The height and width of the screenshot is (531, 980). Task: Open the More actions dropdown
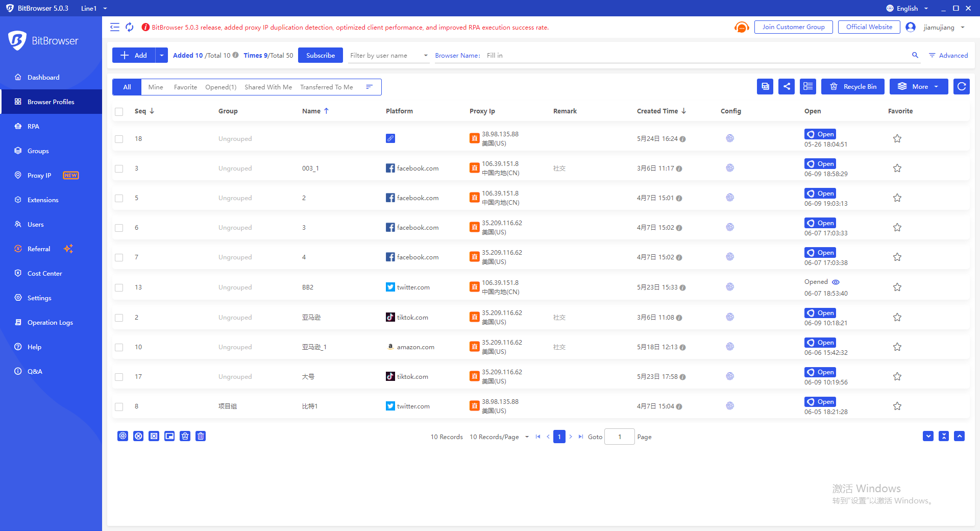tap(918, 86)
